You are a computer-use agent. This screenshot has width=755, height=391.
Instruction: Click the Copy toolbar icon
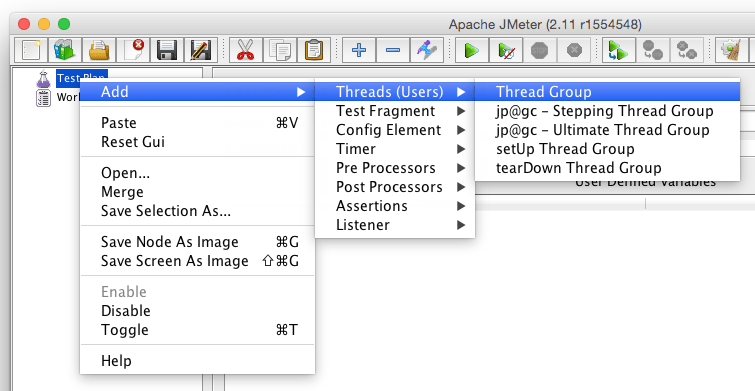click(x=280, y=50)
